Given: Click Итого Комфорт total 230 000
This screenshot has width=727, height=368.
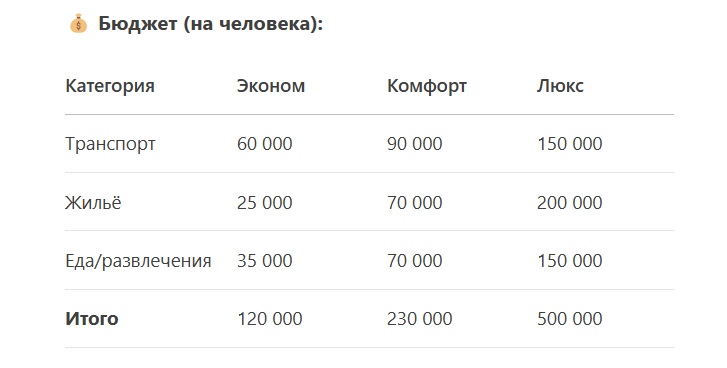Looking at the screenshot, I should pos(420,319).
